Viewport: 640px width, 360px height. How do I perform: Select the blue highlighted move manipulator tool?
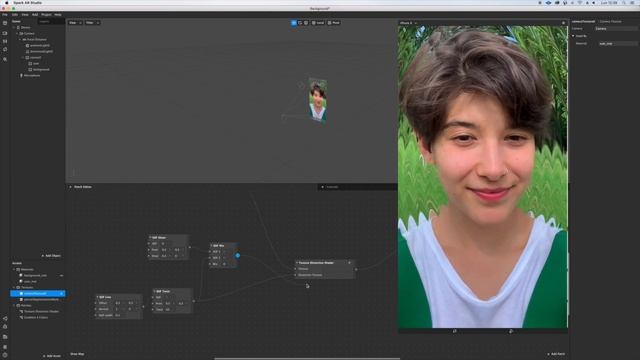click(x=294, y=23)
